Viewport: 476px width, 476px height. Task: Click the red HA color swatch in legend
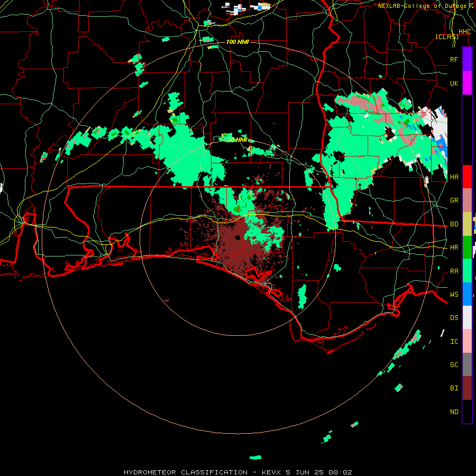coord(467,177)
